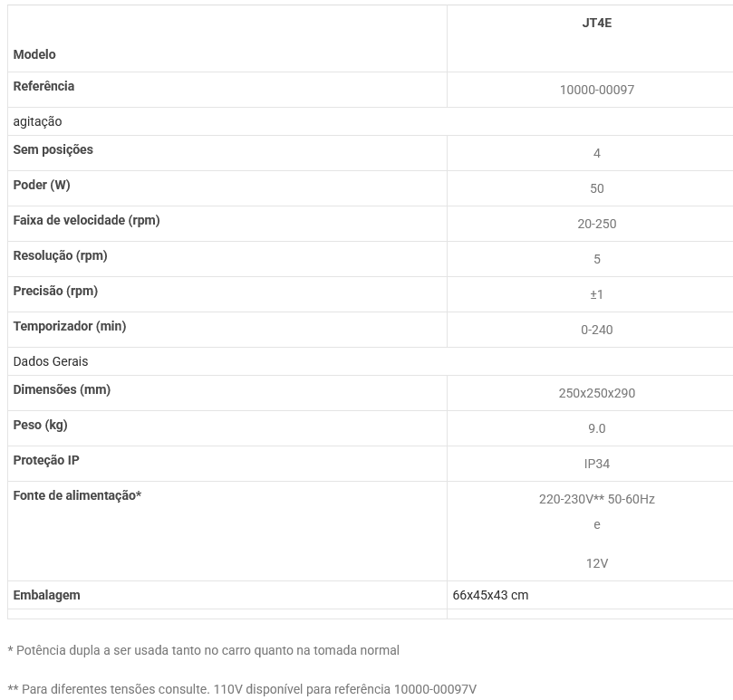Click the Peso (kg) label
733x700 pixels.
(x=40, y=425)
